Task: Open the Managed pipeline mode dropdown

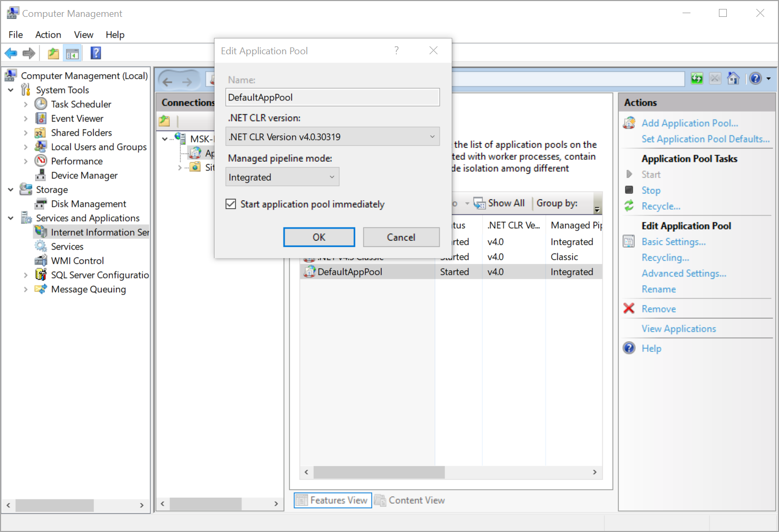Action: coord(282,178)
